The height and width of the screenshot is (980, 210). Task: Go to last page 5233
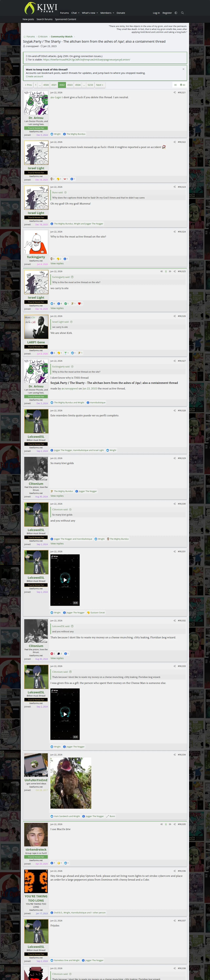90,85
